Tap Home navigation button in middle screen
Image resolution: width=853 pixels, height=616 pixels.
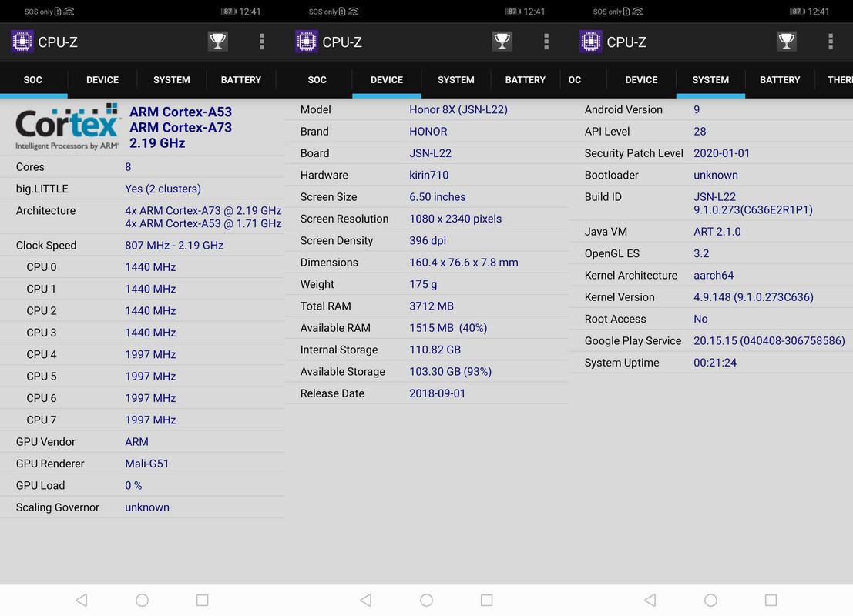[427, 600]
